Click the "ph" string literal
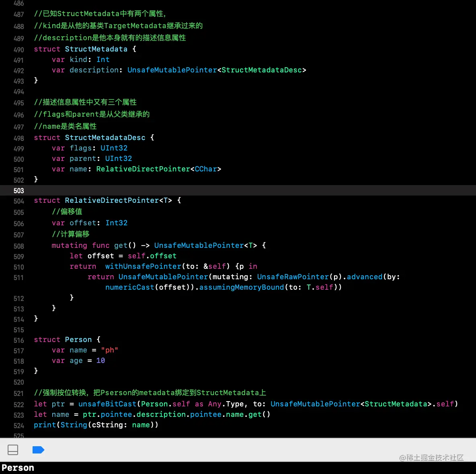476x474 pixels. 110,350
